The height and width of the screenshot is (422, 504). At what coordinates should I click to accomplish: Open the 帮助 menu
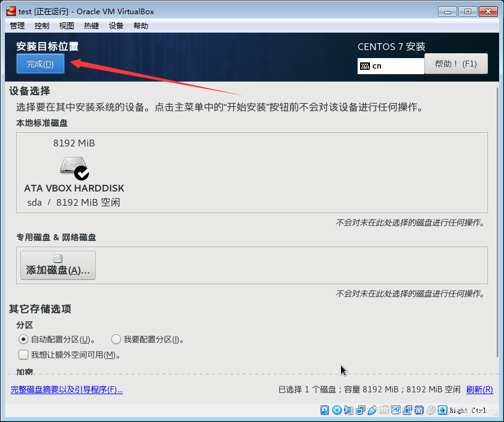[x=141, y=26]
